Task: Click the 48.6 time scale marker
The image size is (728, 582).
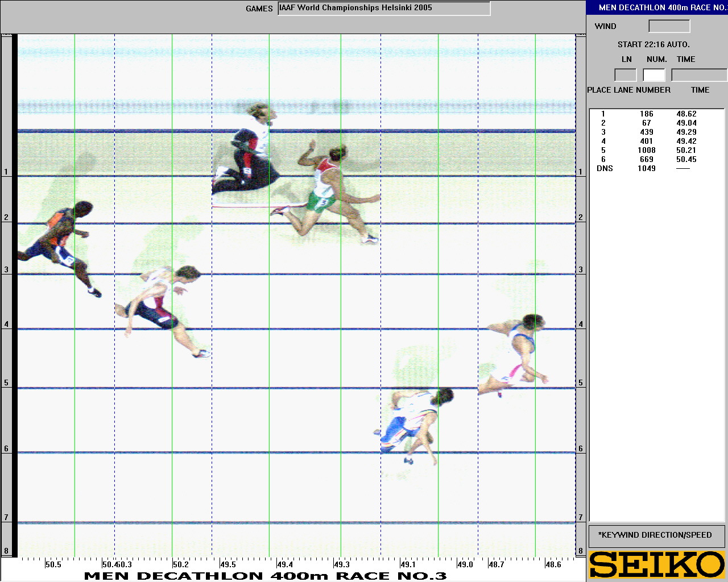Action: (x=553, y=564)
